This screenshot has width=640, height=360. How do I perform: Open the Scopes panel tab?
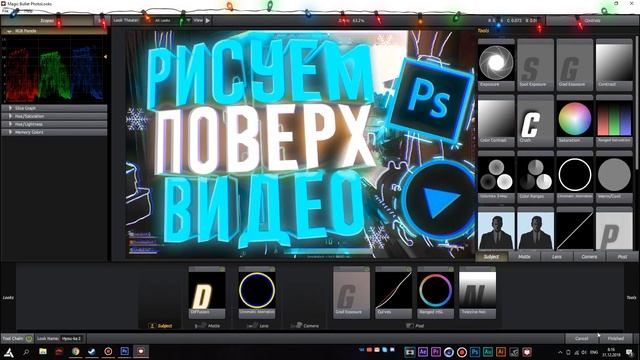(47, 20)
